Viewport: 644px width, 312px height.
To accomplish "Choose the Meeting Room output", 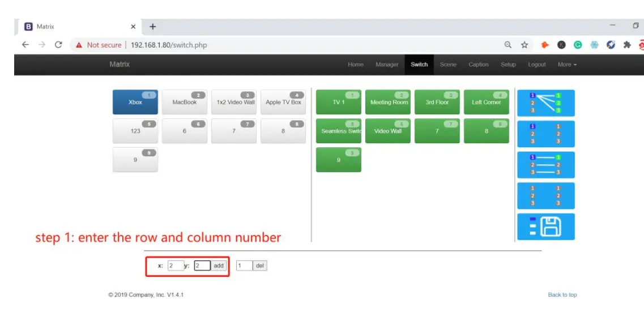I will (x=388, y=102).
